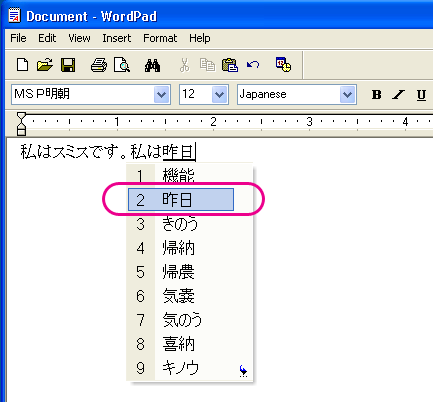Image resolution: width=433 pixels, height=402 pixels.
Task: Expand the font size 12 dropdown
Action: (219, 95)
